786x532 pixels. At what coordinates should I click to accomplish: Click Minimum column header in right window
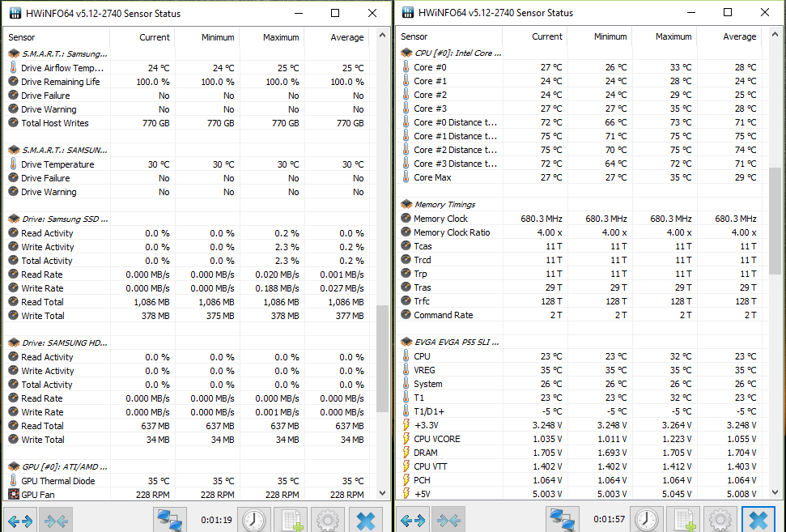(x=600, y=36)
